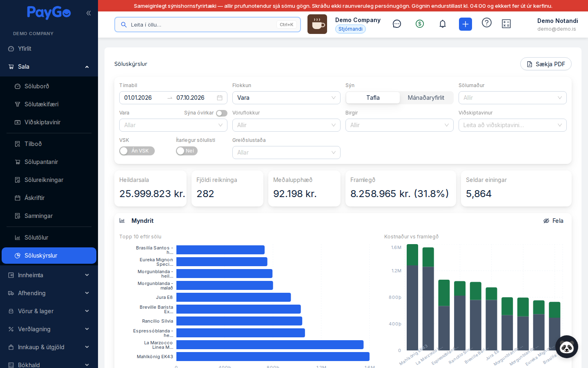Screen dimensions: 588x368
Task: Switch to Mánaðaryfirlit view
Action: pyautogui.click(x=426, y=98)
